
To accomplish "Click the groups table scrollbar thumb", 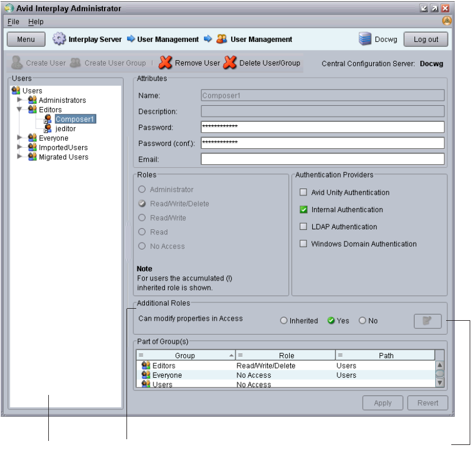I will click(440, 373).
